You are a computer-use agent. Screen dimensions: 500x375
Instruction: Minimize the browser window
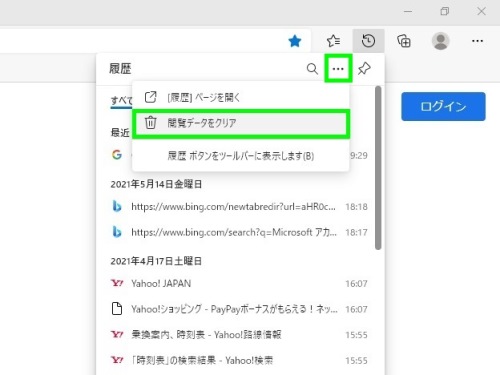[x=408, y=11]
